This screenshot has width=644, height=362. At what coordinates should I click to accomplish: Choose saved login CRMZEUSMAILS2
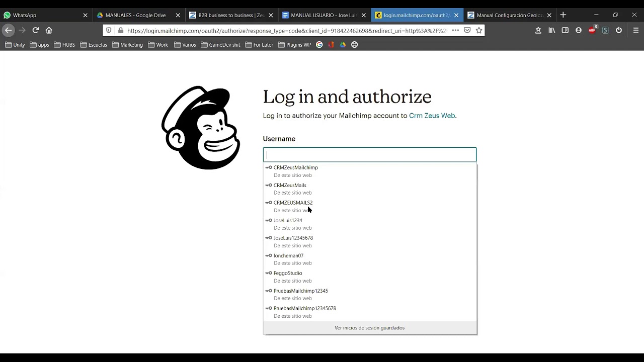click(x=370, y=206)
